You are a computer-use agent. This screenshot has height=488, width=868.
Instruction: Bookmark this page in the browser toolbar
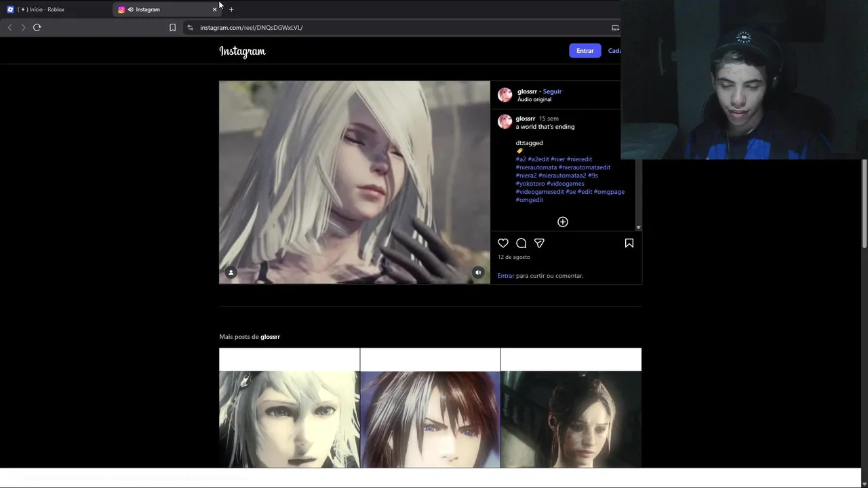point(172,28)
